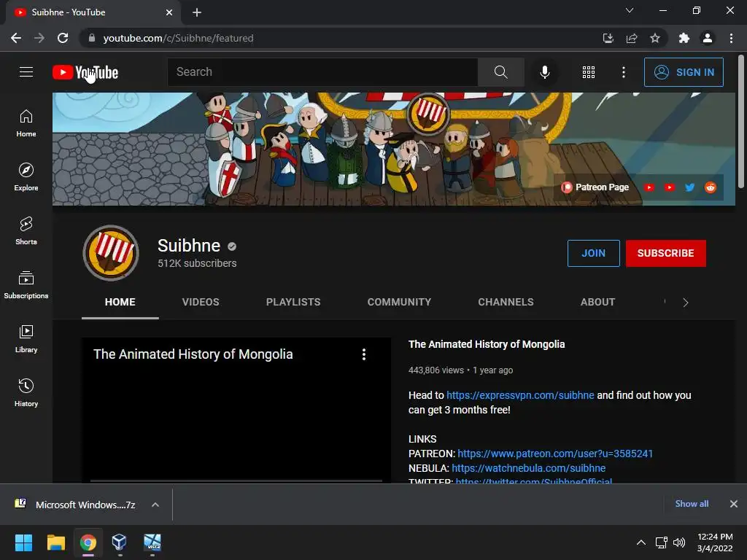Play the Animated History of Mongolia video
747x560 pixels.
pyautogui.click(x=236, y=411)
